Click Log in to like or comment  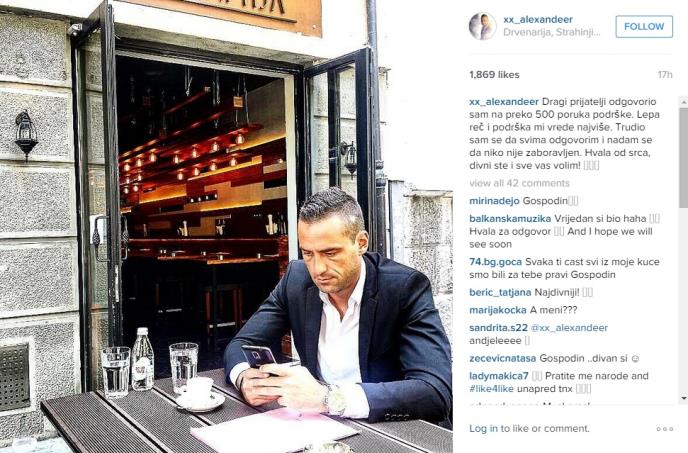(x=483, y=428)
